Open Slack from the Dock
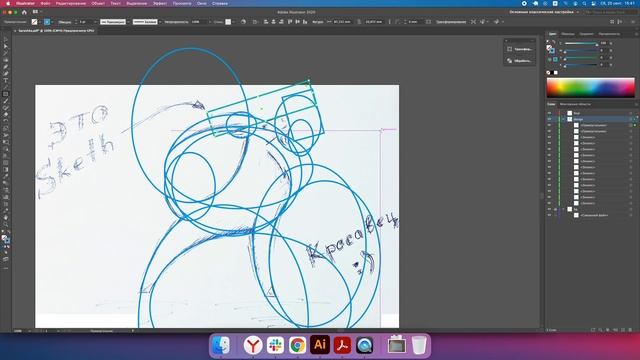Screen dimensions: 640x360 pyautogui.click(x=276, y=345)
